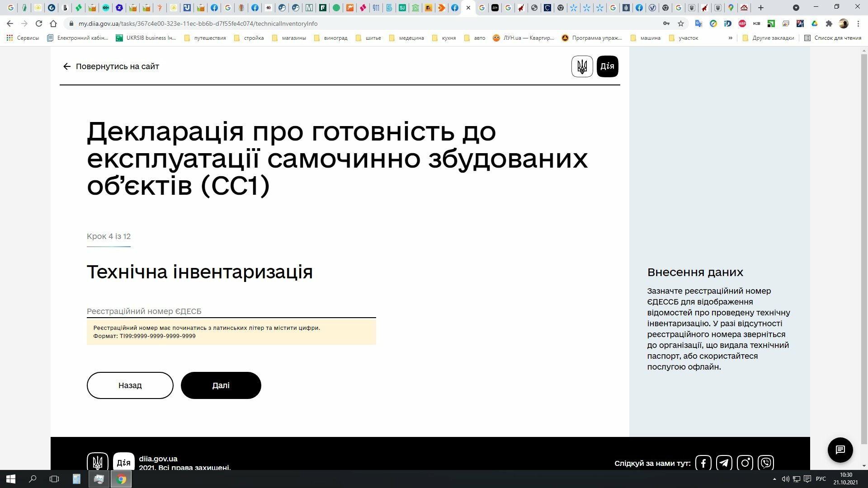Click the footer trident emblem
The width and height of the screenshot is (868, 488).
click(x=97, y=461)
